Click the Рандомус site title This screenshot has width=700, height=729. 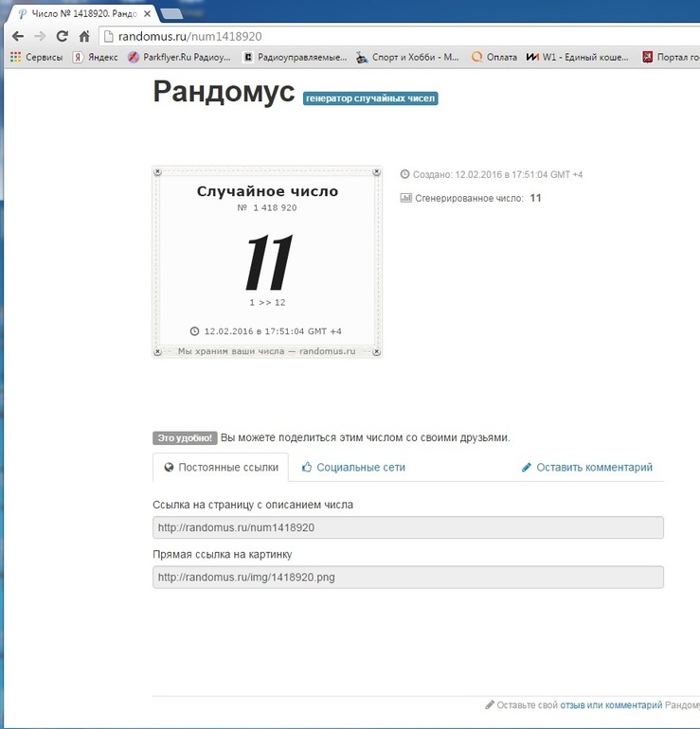224,93
